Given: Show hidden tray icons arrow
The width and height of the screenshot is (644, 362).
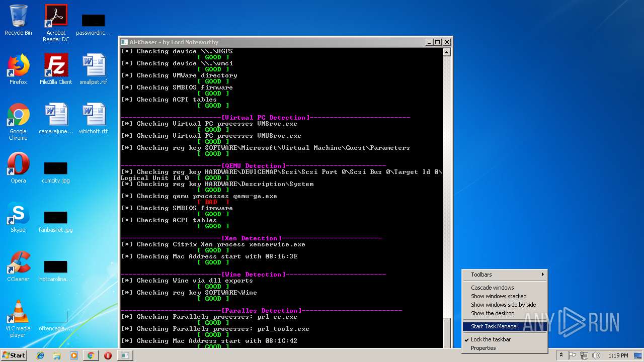Looking at the screenshot, I should click(x=561, y=355).
